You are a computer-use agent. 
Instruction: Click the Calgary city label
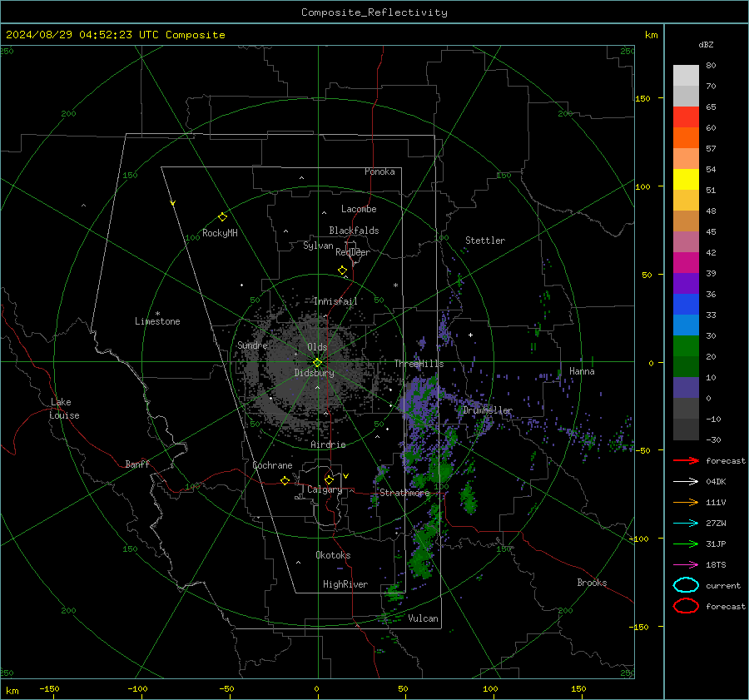[x=325, y=489]
